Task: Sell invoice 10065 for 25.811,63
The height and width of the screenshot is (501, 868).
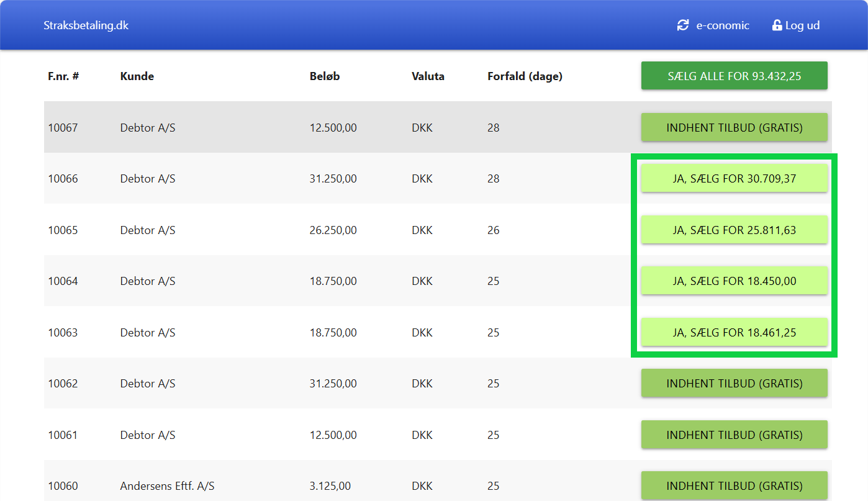Action: click(734, 230)
